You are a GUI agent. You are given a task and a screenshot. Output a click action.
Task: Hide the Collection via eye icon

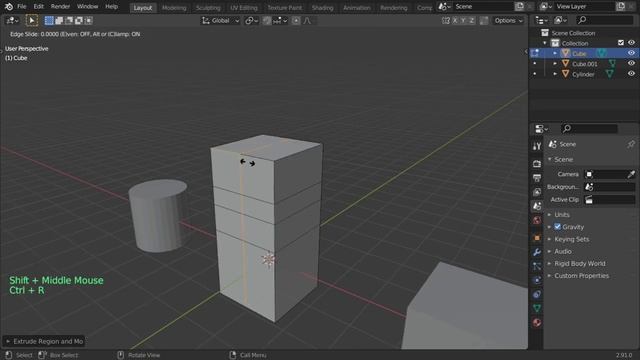(631, 42)
